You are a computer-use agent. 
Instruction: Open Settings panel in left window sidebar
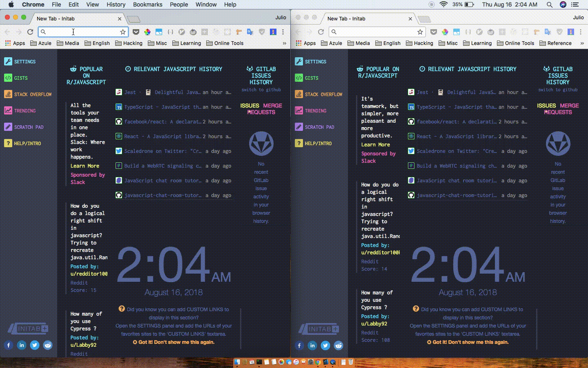point(20,62)
